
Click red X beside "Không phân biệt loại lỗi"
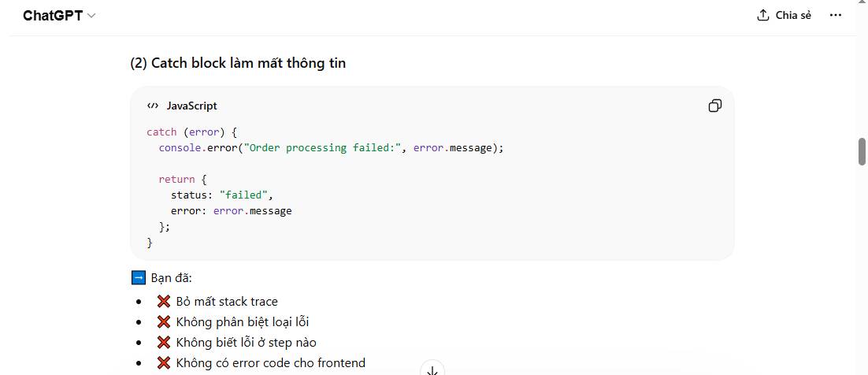click(164, 322)
